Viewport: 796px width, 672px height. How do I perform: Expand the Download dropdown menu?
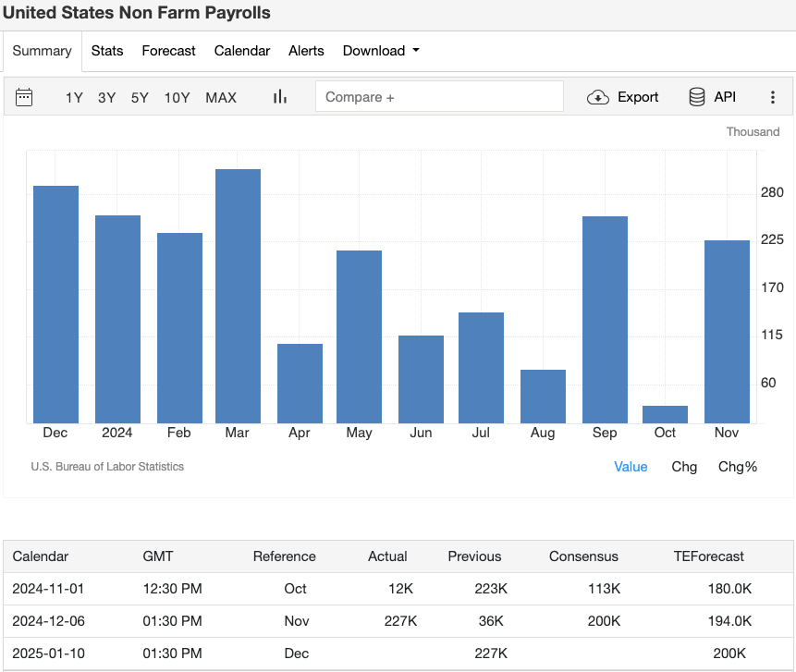tap(380, 51)
